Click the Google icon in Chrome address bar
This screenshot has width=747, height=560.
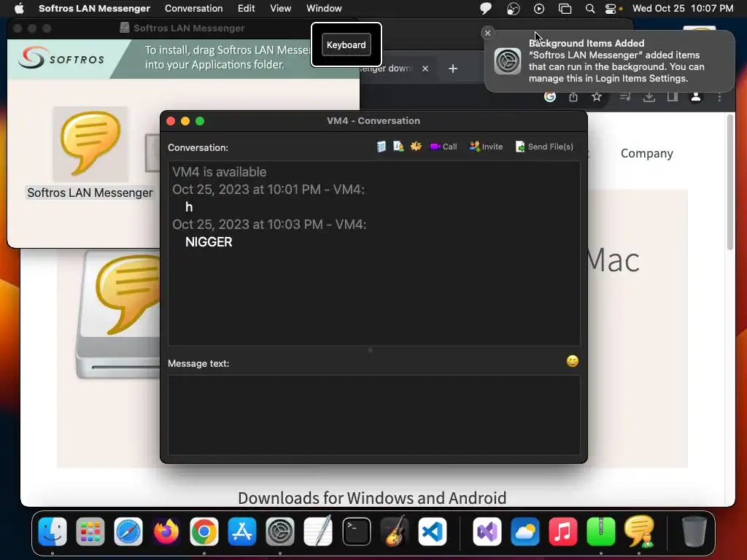pyautogui.click(x=550, y=97)
